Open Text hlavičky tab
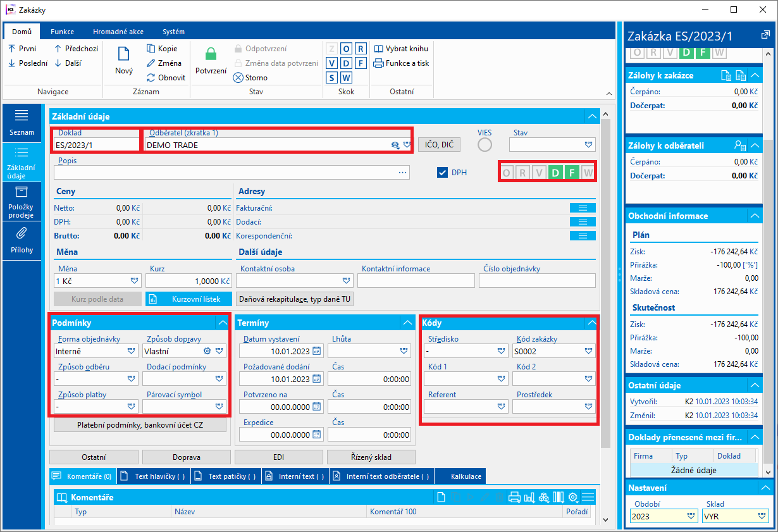 coord(154,476)
